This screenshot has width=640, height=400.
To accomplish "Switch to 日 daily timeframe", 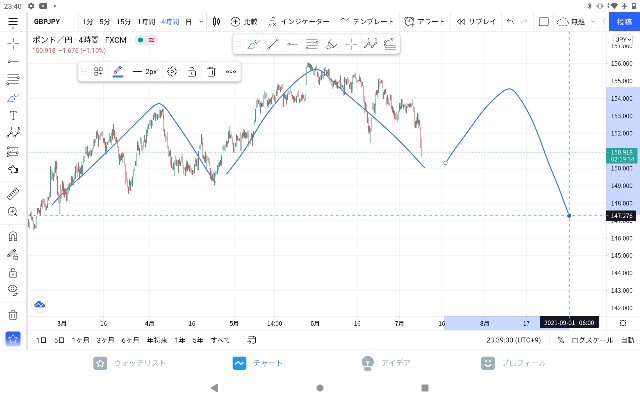I will (189, 22).
